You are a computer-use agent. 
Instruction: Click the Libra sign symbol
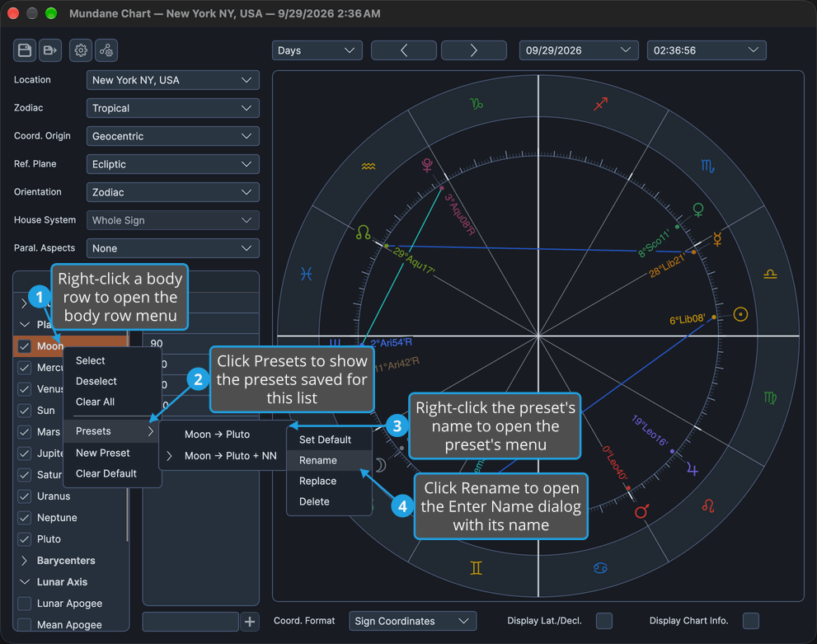click(x=770, y=274)
